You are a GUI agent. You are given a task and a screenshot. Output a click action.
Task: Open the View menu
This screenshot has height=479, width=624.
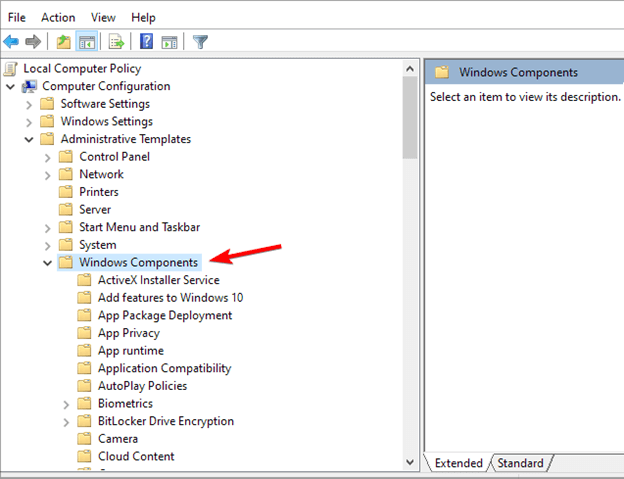click(x=103, y=17)
